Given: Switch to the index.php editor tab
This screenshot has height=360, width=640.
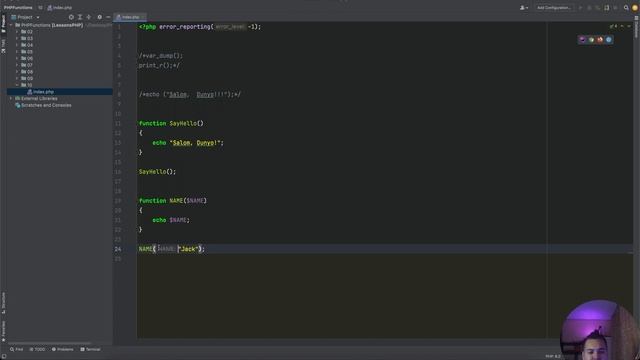Looking at the screenshot, I should (129, 17).
